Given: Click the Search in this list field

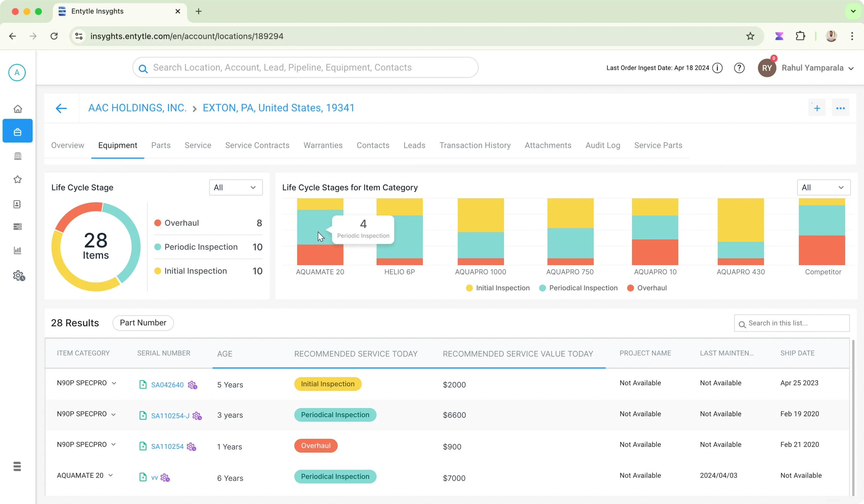Looking at the screenshot, I should point(792,323).
